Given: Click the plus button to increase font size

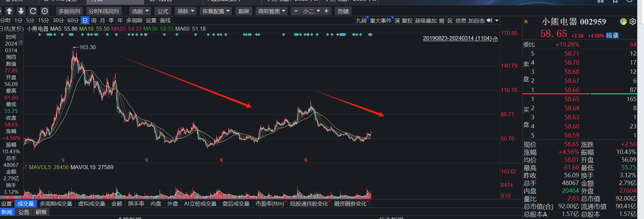Looking at the screenshot, I should tap(326, 11).
